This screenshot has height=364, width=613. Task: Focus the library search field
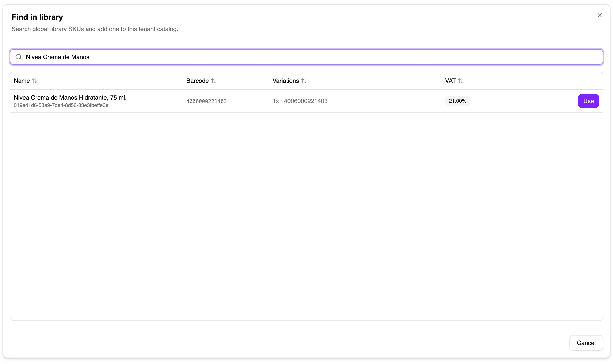tap(306, 57)
